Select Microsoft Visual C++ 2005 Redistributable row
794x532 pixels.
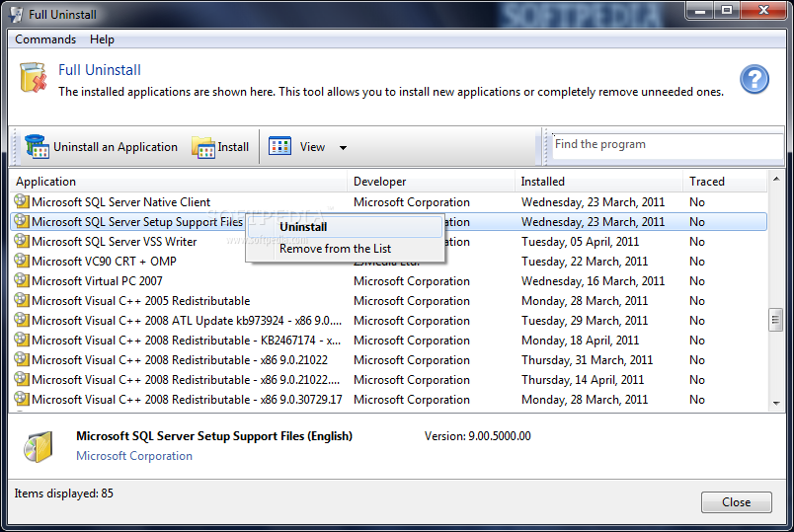pyautogui.click(x=388, y=301)
